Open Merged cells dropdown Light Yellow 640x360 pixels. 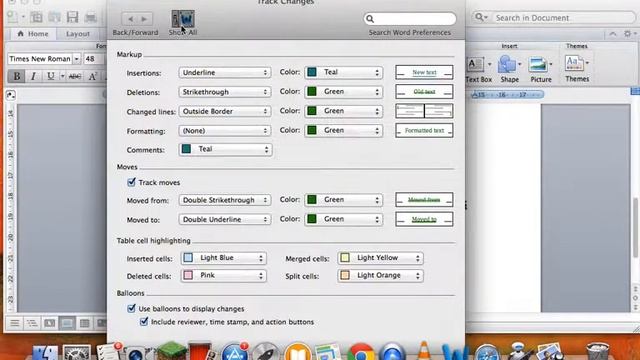pos(380,258)
